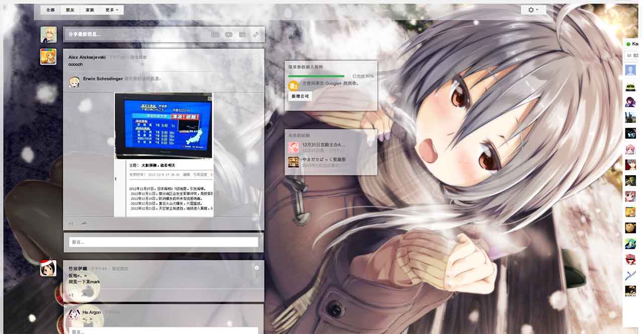Click the add photo icon in share box
644x334 pixels.
coord(215,35)
